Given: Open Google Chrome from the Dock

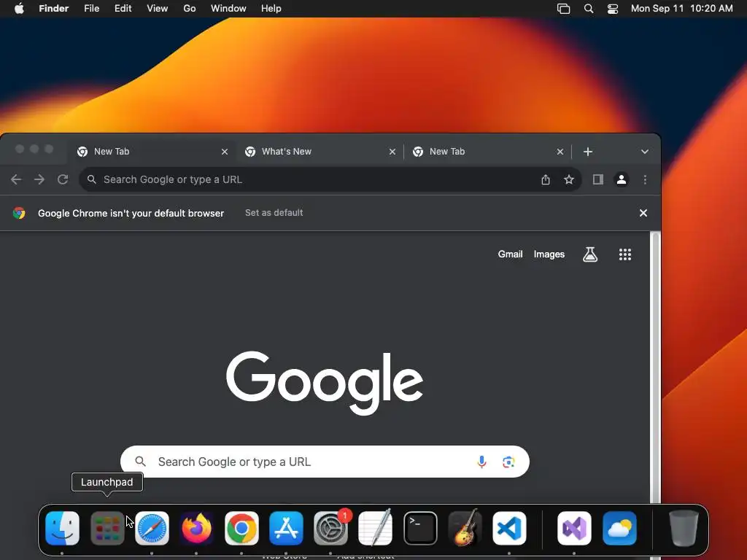Looking at the screenshot, I should [x=241, y=528].
